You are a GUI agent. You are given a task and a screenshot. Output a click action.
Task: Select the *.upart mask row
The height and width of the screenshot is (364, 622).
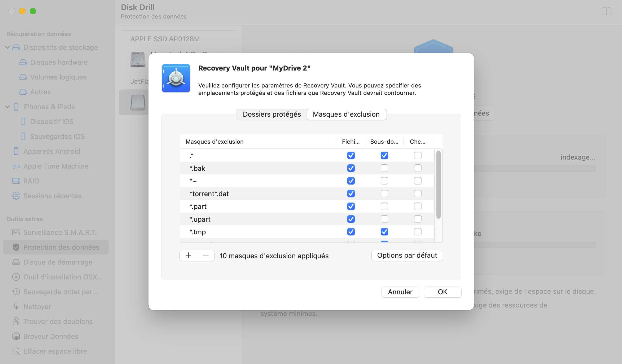[307, 219]
